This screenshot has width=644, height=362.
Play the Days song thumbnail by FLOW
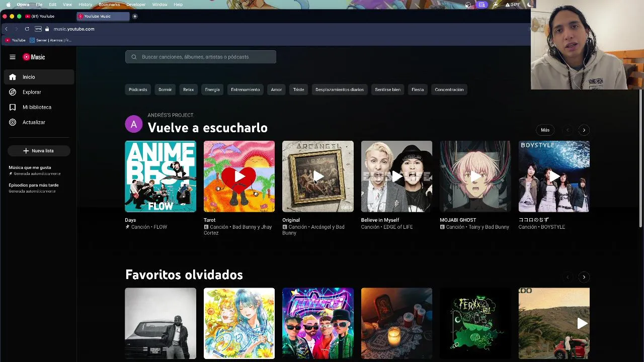160,176
